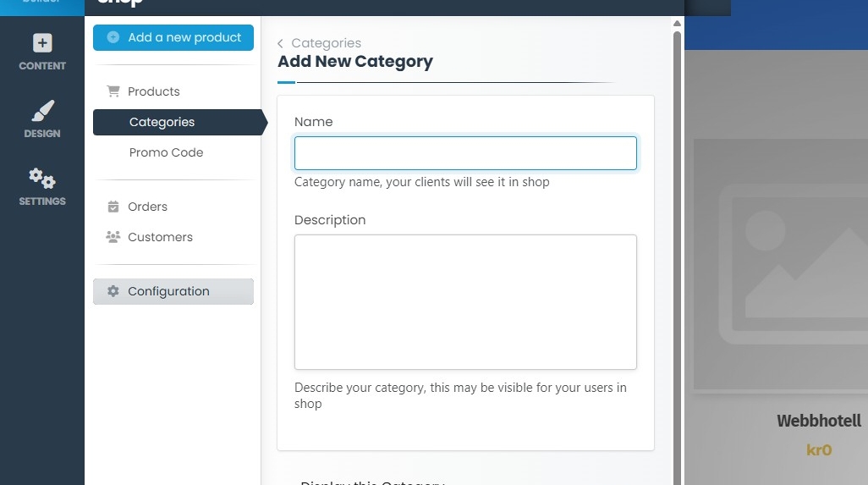Click the back chevron before Categories
The height and width of the screenshot is (485, 868).
[x=281, y=43]
